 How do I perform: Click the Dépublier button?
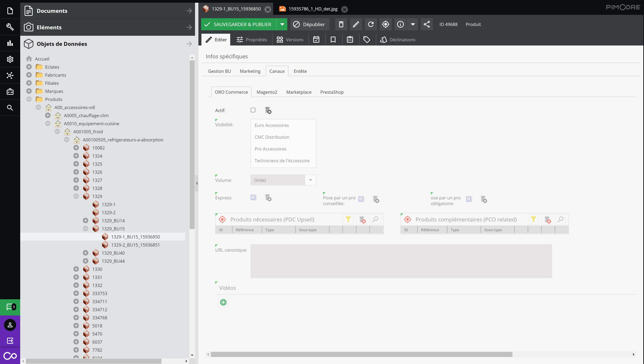pyautogui.click(x=309, y=24)
